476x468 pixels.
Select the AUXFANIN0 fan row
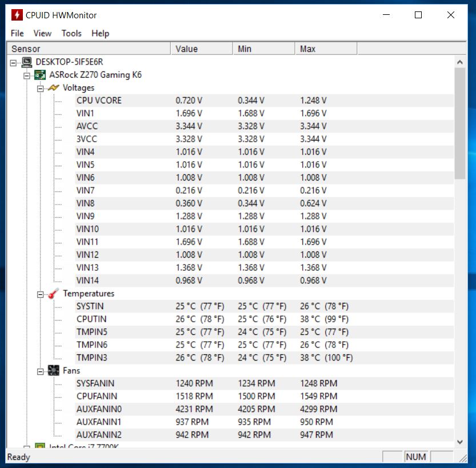[x=264, y=409]
